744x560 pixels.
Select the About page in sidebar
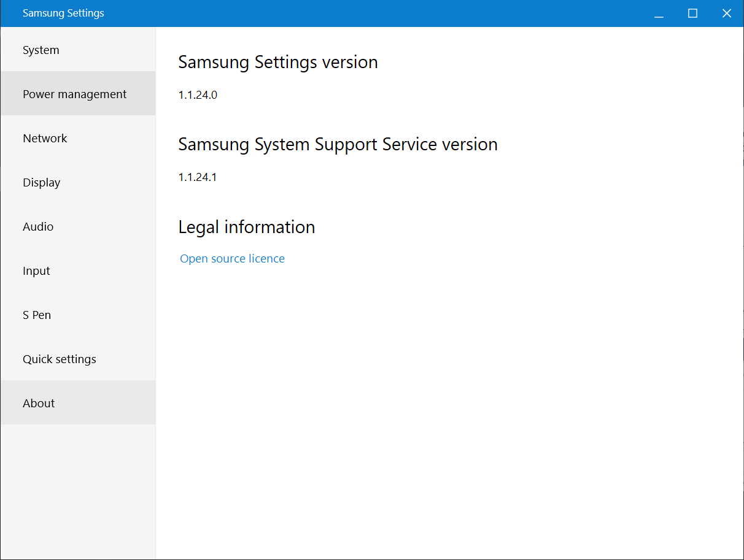[x=78, y=403]
